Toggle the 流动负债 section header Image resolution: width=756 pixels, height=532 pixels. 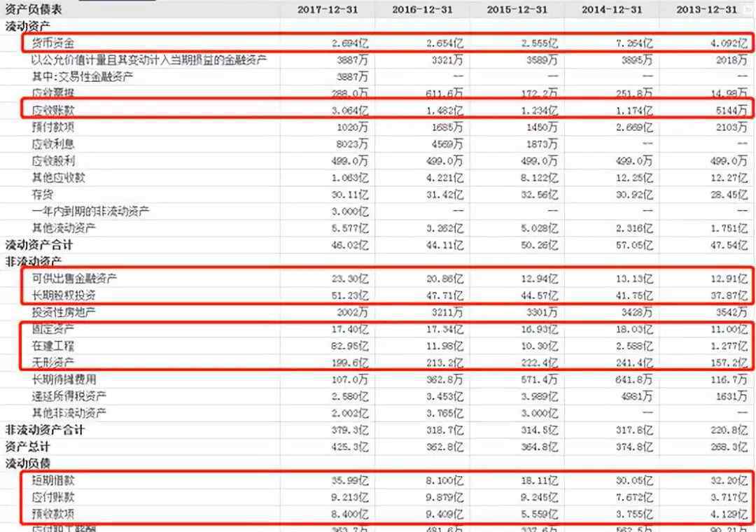pos(28,463)
